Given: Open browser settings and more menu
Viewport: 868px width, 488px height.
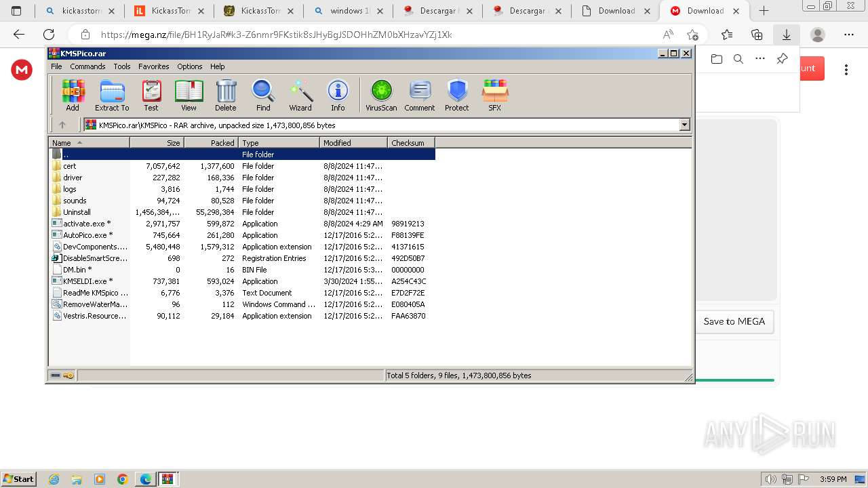Looking at the screenshot, I should click(x=849, y=35).
